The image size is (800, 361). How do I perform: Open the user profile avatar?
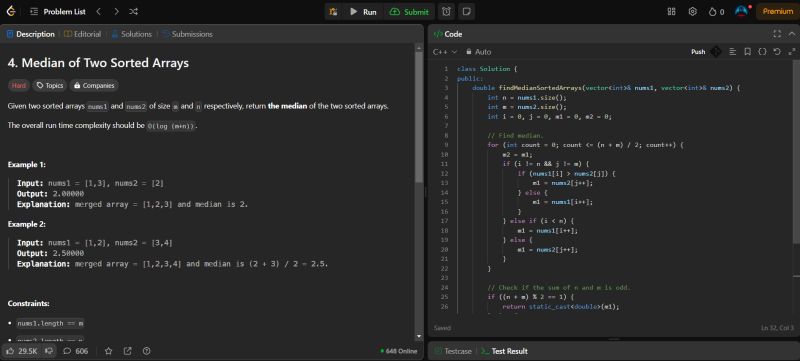[741, 11]
